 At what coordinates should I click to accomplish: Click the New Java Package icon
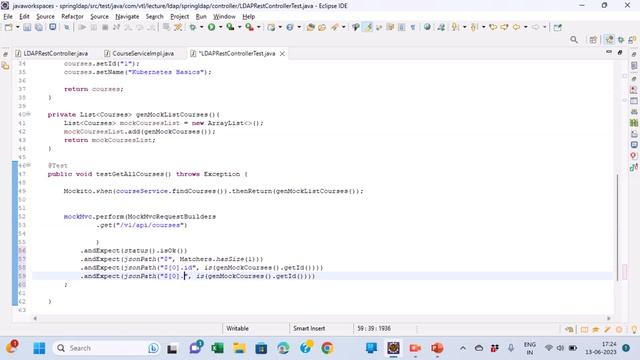click(271, 27)
